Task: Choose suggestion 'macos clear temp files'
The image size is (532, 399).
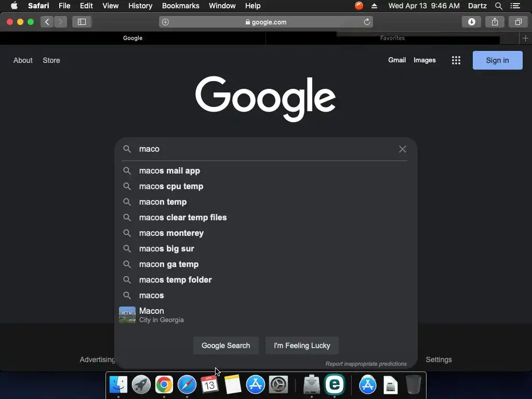Action: 266,218
